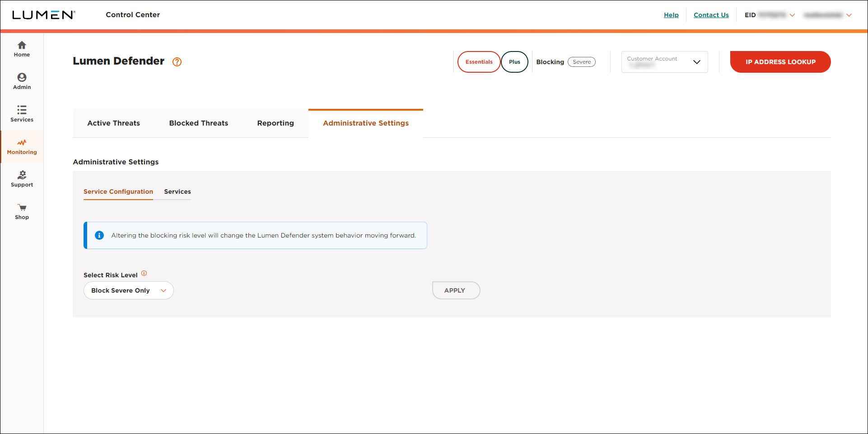868x434 pixels.
Task: Switch to the Services sub-tab
Action: pos(177,191)
